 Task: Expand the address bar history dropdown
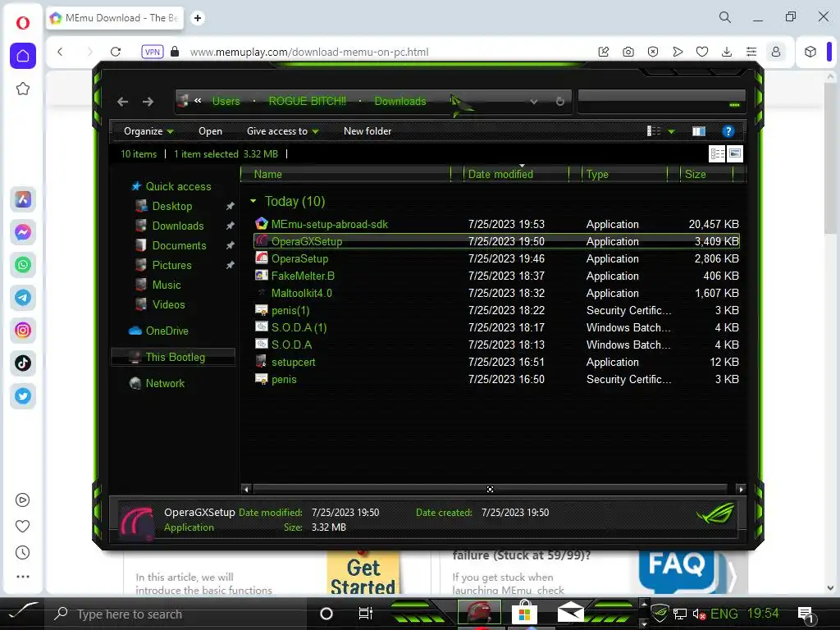pyautogui.click(x=533, y=101)
